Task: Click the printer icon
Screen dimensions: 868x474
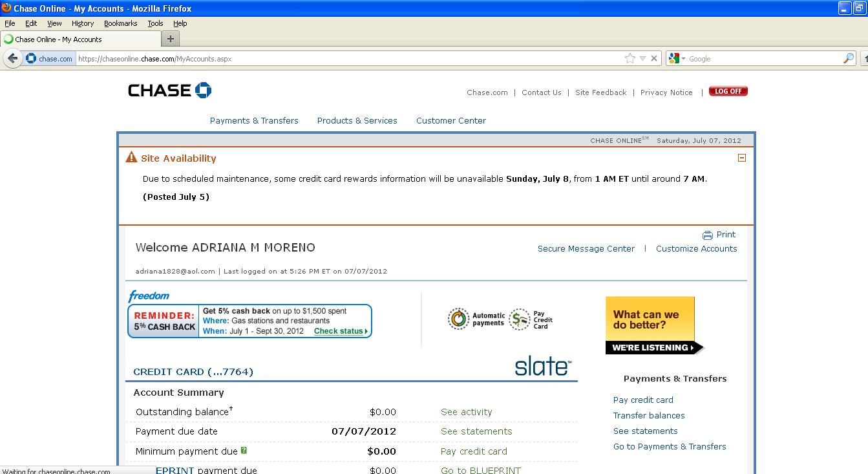Action: [x=708, y=235]
